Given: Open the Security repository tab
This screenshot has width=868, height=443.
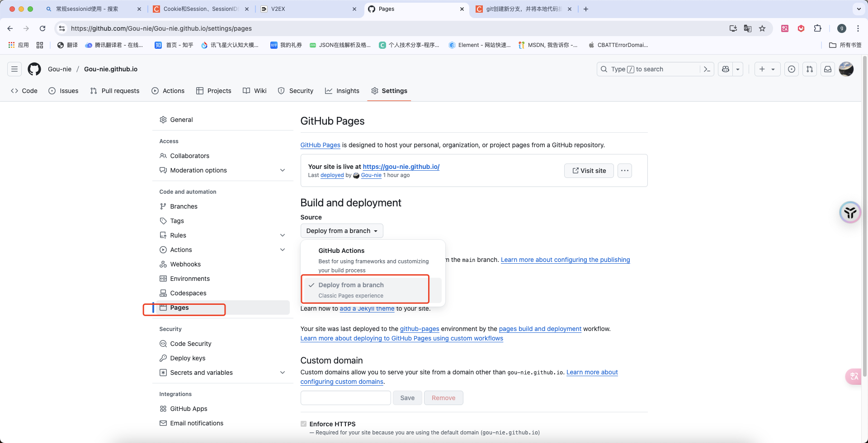Looking at the screenshot, I should (296, 91).
